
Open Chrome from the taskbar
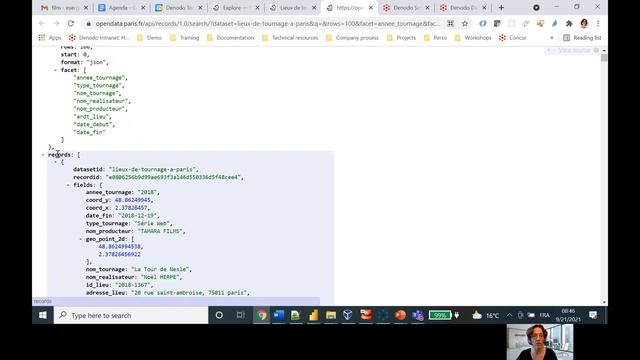(x=261, y=315)
